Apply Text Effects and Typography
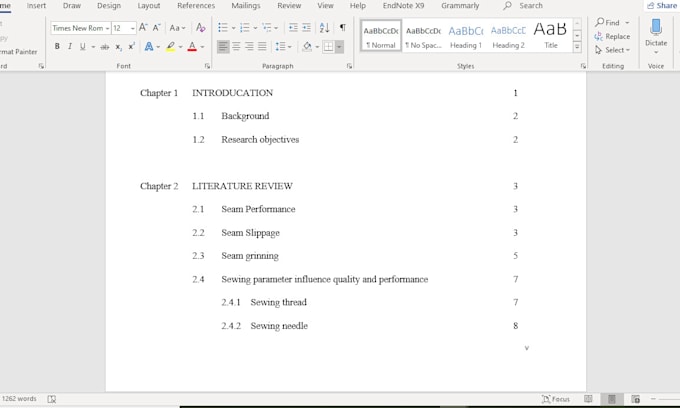This screenshot has width=680, height=408. pyautogui.click(x=149, y=46)
